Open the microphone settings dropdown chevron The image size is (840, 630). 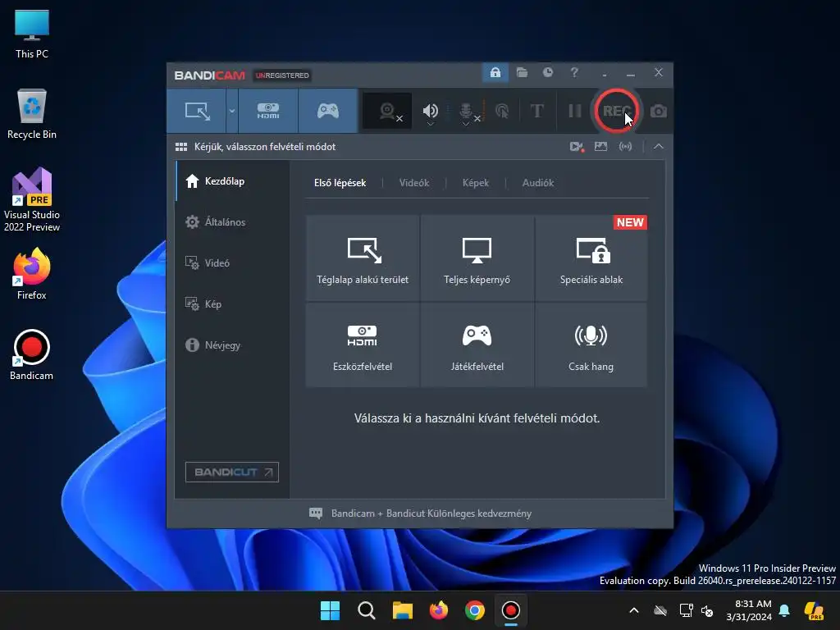pos(466,125)
